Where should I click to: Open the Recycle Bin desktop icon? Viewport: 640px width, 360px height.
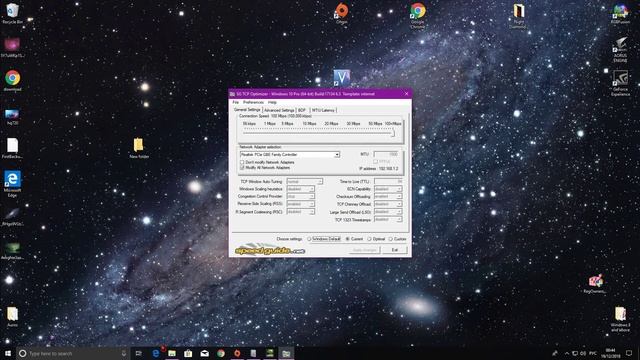click(x=12, y=13)
